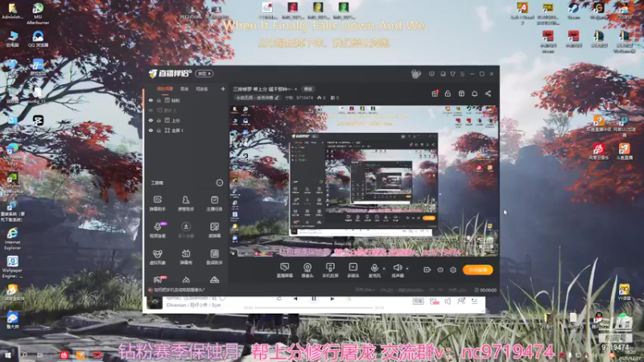Expand the speaker options arrow
Screen dimensions: 644x362
click(x=407, y=269)
